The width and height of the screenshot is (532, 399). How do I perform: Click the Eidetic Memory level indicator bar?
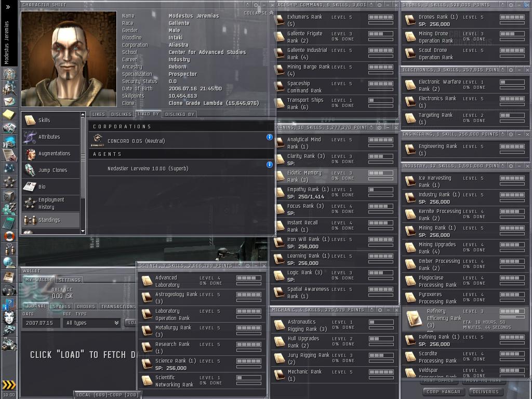(381, 173)
